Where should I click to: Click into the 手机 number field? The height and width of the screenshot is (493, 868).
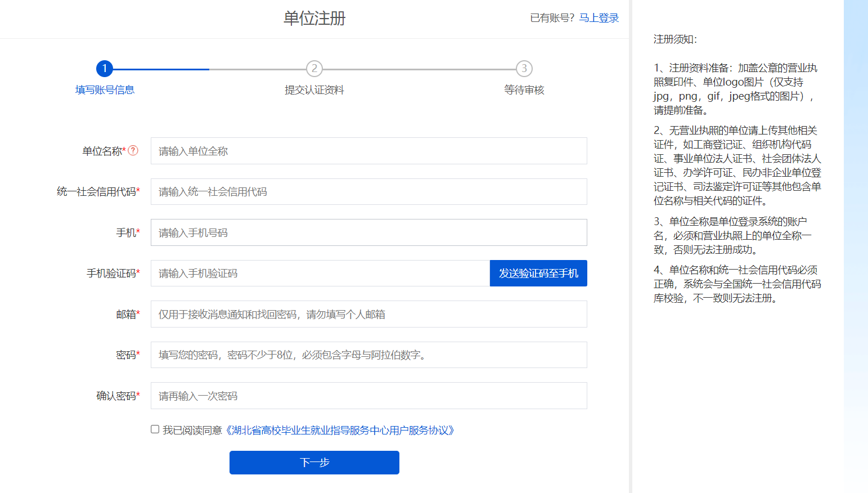tap(368, 232)
